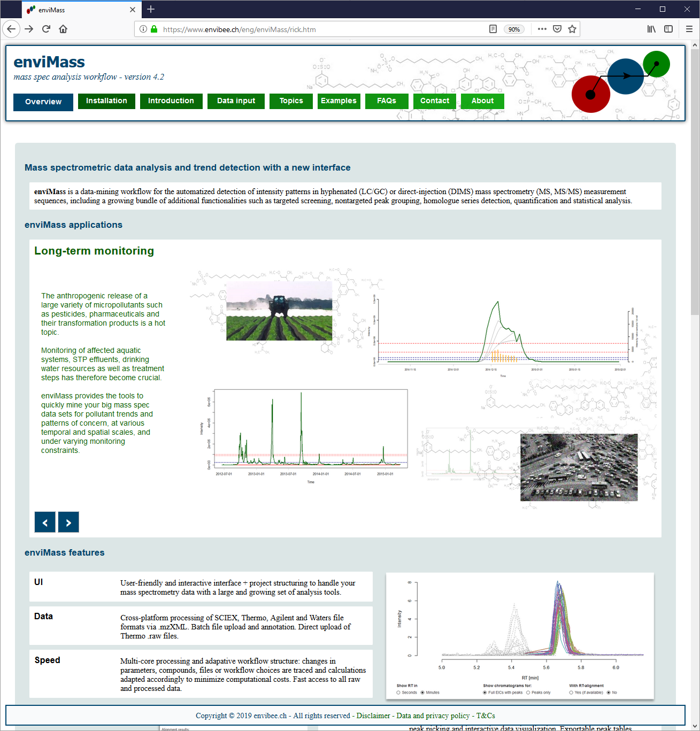
Task: Close the enviMass tab
Action: (133, 10)
